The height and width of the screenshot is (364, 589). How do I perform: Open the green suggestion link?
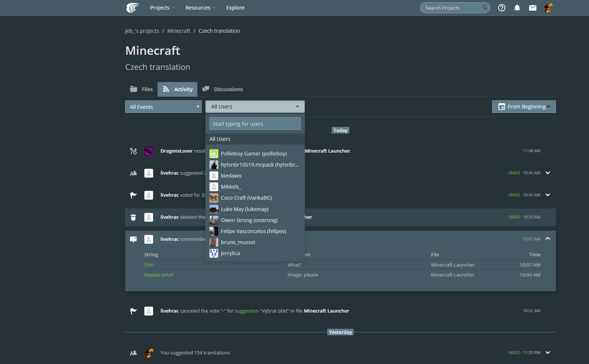coord(247,311)
